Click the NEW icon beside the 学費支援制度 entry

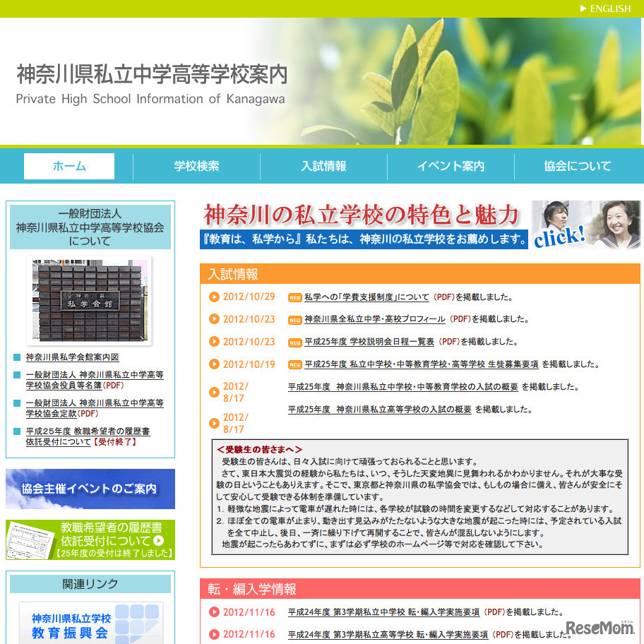click(297, 296)
